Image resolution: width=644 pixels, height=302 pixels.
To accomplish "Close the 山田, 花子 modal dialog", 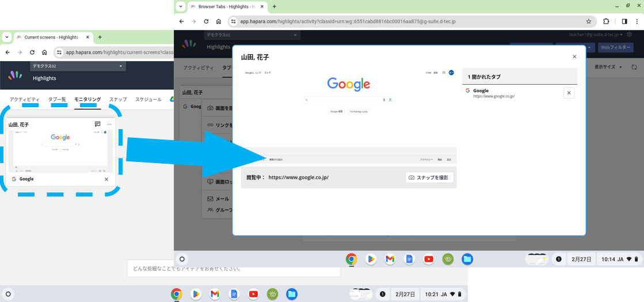I will point(574,57).
